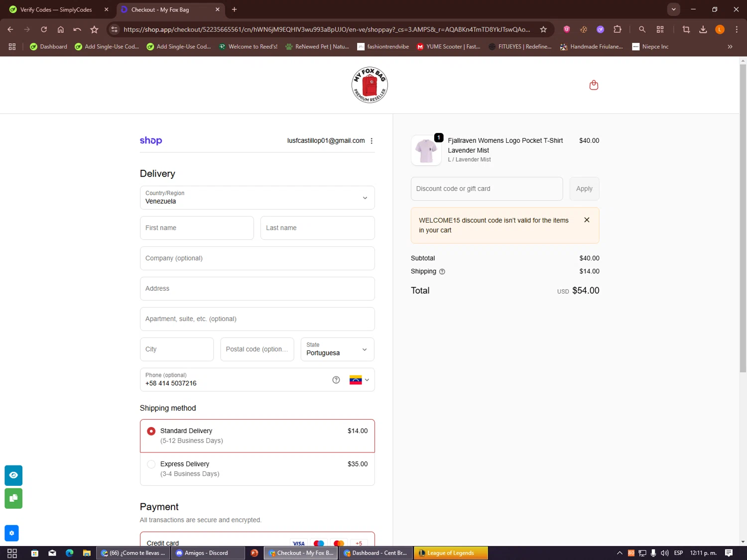Bookmark this page with the star

click(x=543, y=29)
